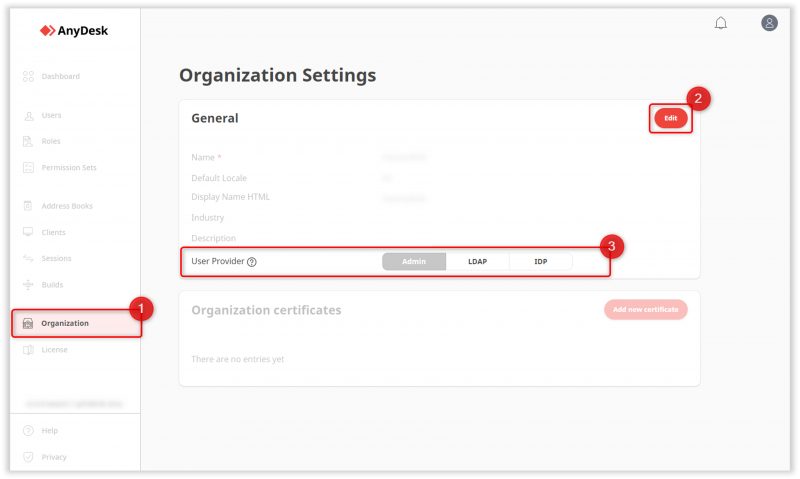Click the Default Locale label
800x479 pixels.
[x=219, y=178]
